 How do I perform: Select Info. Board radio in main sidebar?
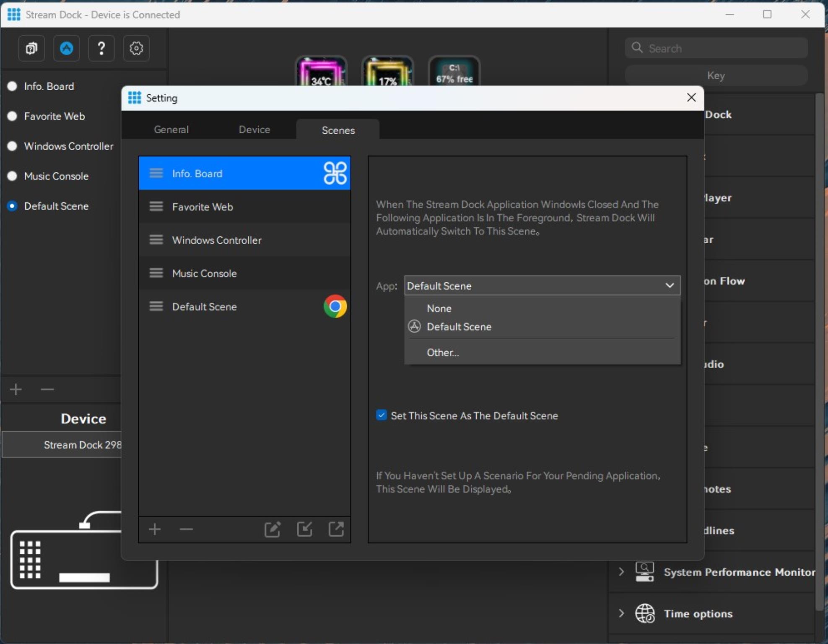pos(12,86)
